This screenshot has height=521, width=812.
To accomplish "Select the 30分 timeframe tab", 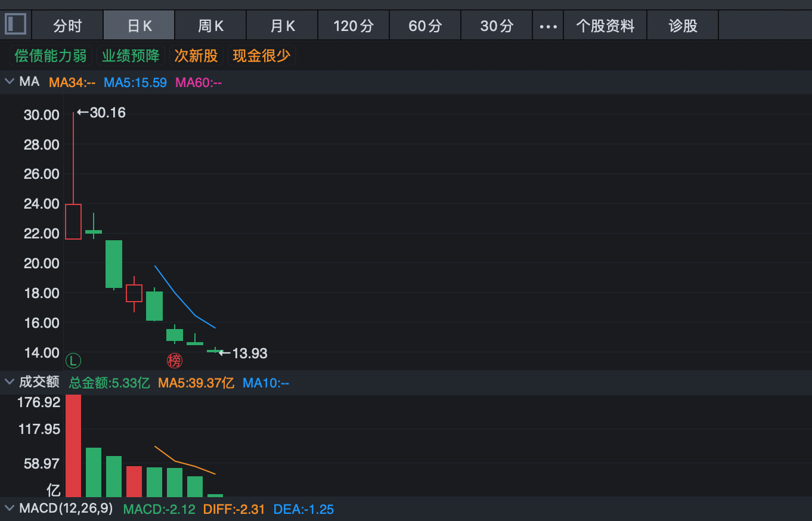I will pyautogui.click(x=497, y=26).
